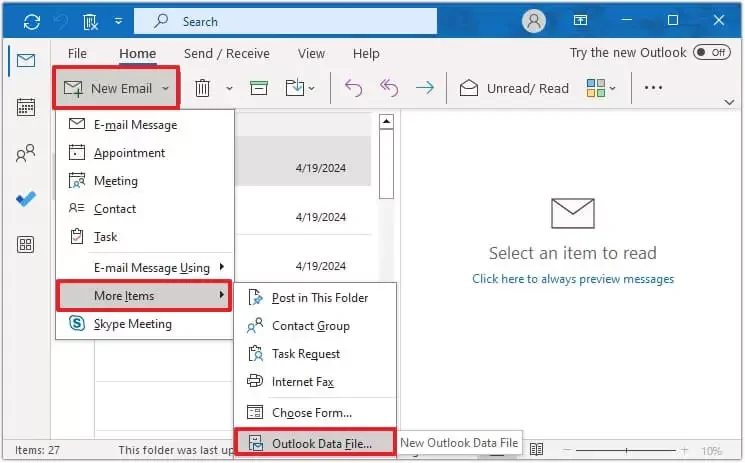The width and height of the screenshot is (745, 463).
Task: Switch to the Send / Receive tab
Action: [227, 54]
